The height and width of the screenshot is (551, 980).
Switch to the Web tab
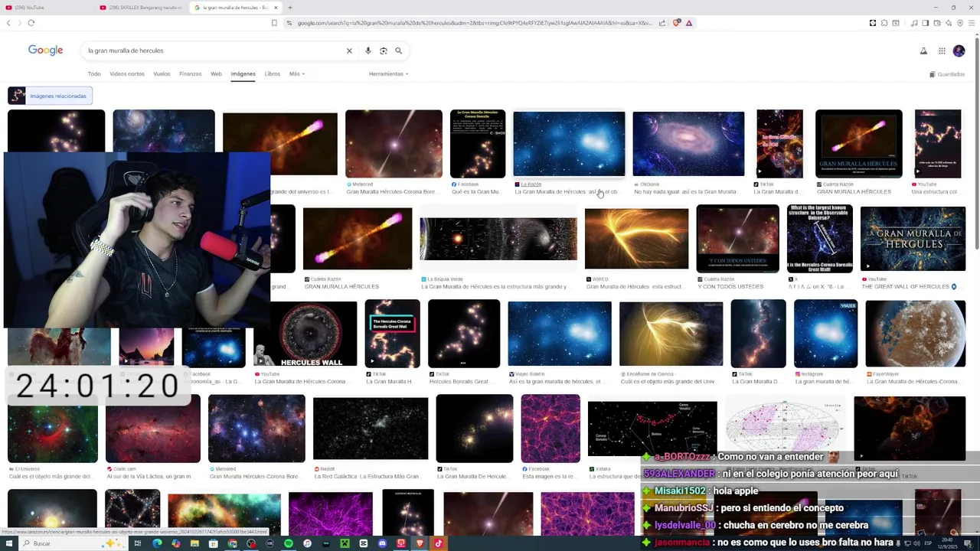(x=216, y=74)
